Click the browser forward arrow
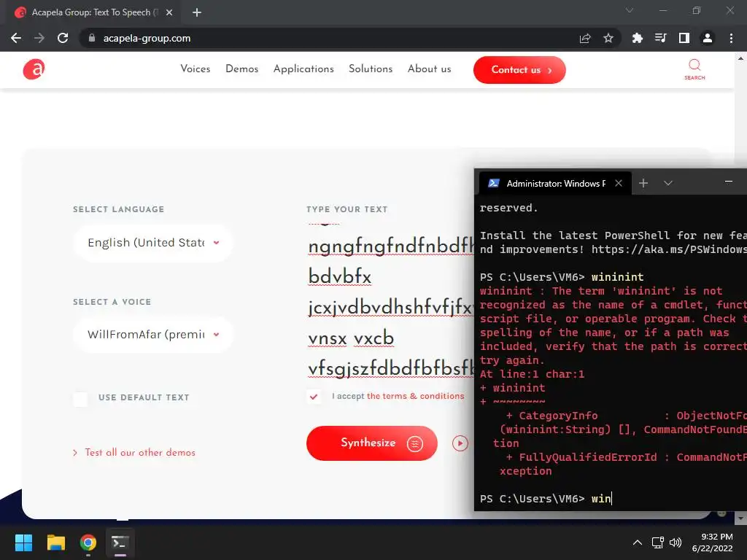Viewport: 747px width, 560px height. (x=39, y=38)
